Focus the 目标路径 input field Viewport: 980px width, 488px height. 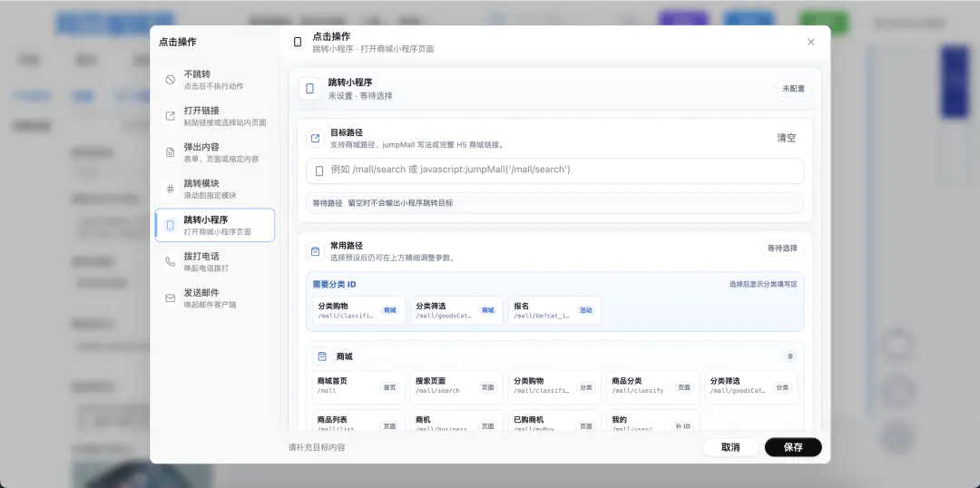555,171
